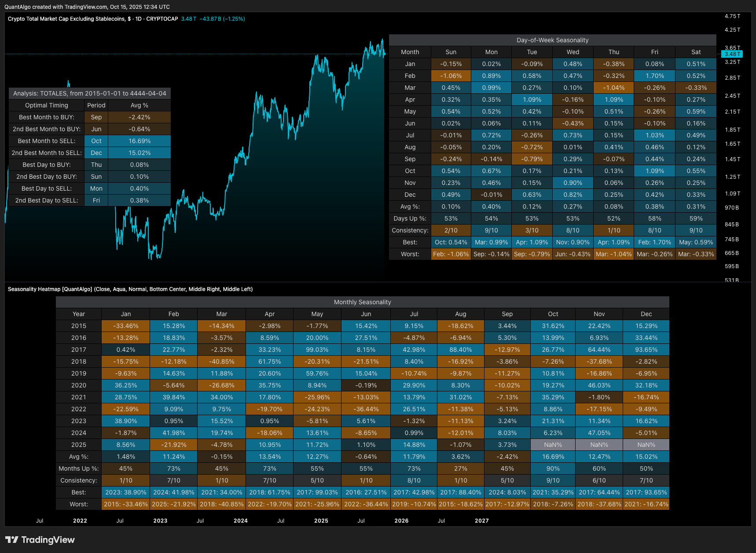
Task: Click the TradingView logo at bottom left
Action: coord(40,540)
